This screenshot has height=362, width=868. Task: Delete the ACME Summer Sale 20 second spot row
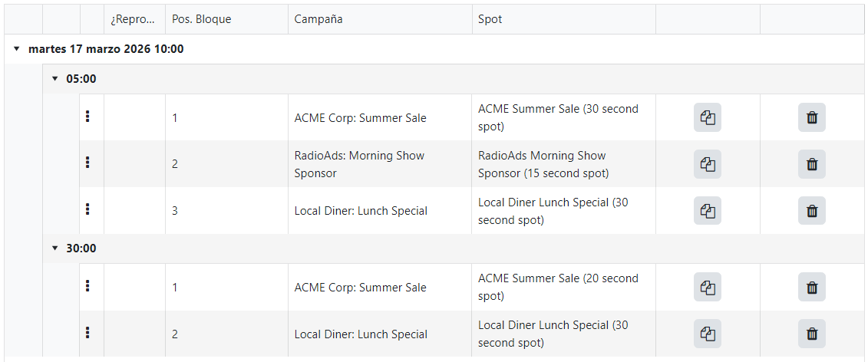pos(811,287)
